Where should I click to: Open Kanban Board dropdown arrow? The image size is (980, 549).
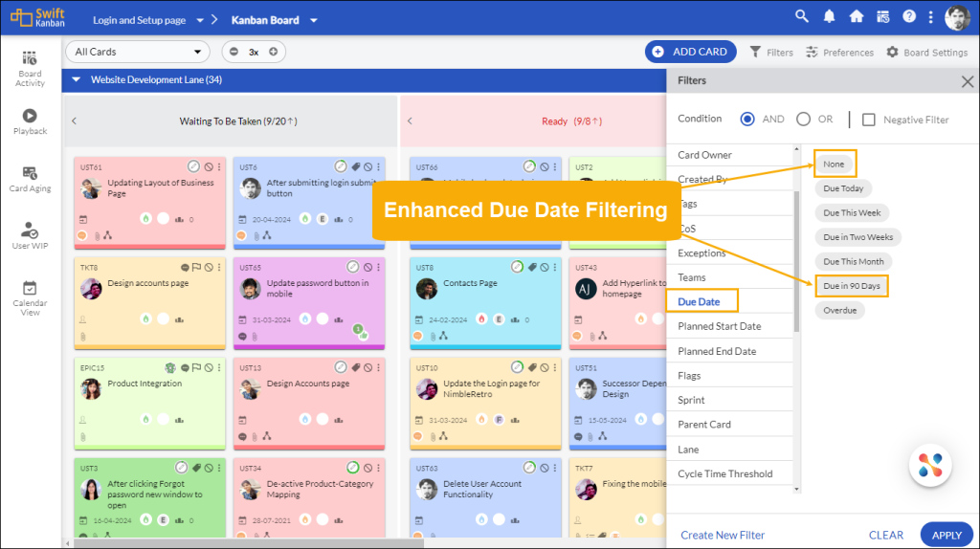pos(314,21)
